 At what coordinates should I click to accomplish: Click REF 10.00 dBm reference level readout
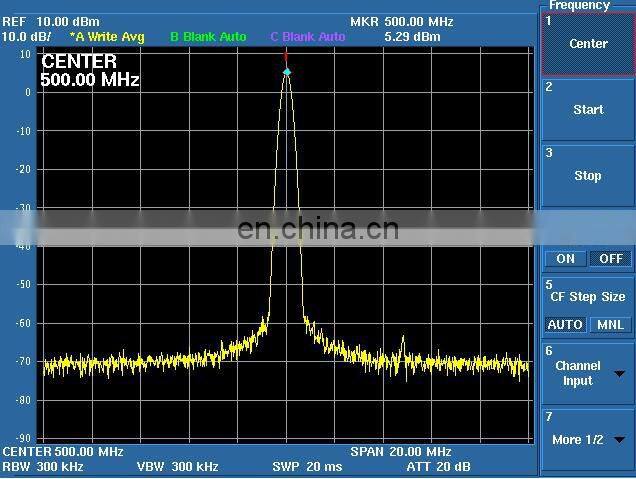point(51,21)
